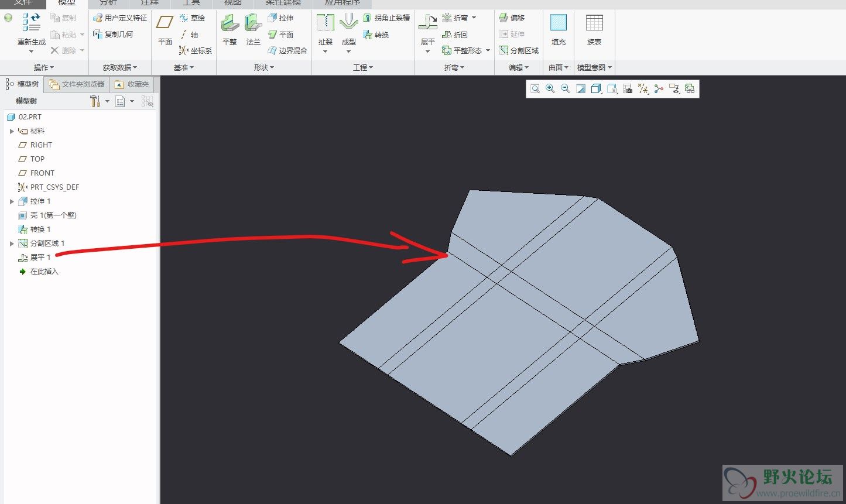Click the Repaint icon in graphics toolbar

581,89
